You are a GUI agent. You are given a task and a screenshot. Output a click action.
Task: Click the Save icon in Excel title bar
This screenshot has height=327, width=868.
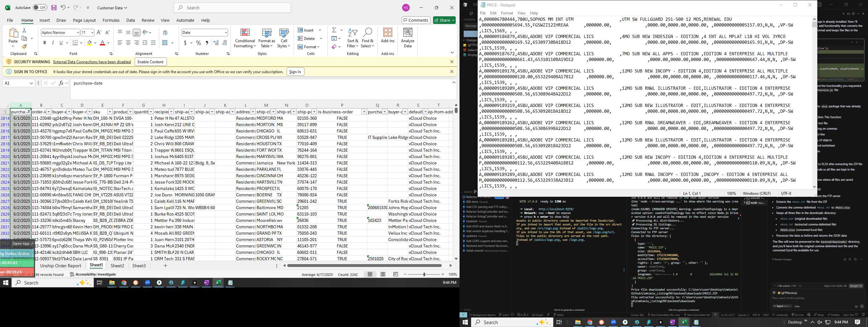pyautogui.click(x=54, y=7)
